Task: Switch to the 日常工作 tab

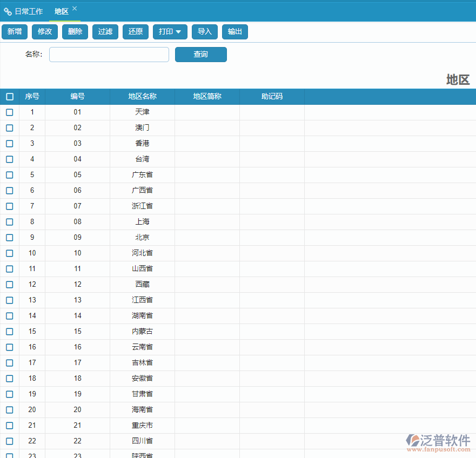Action: tap(24, 11)
